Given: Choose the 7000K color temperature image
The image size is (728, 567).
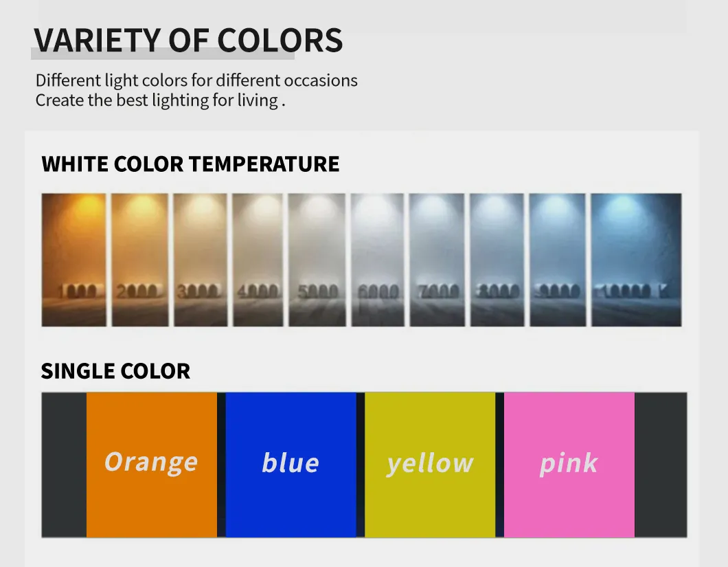Looking at the screenshot, I should [x=437, y=259].
